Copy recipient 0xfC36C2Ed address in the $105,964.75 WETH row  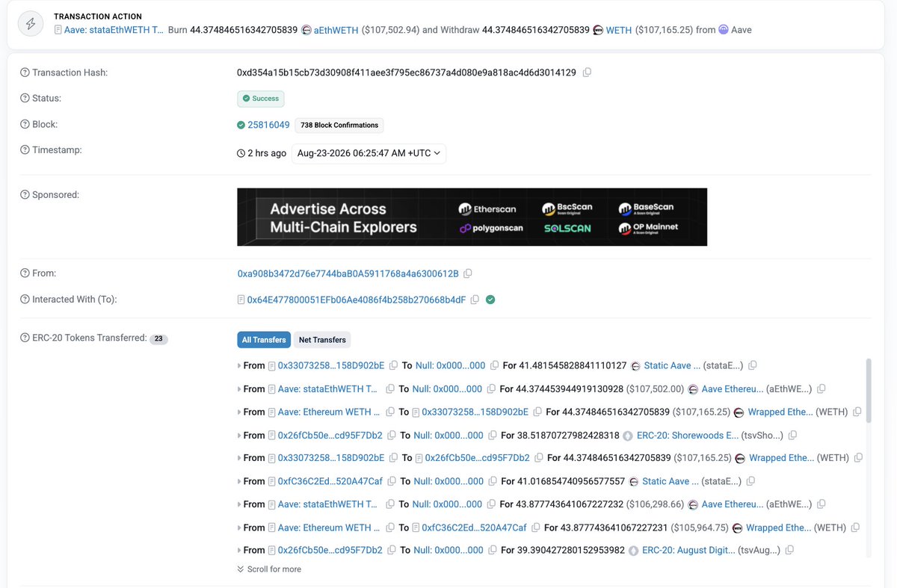[x=536, y=527]
